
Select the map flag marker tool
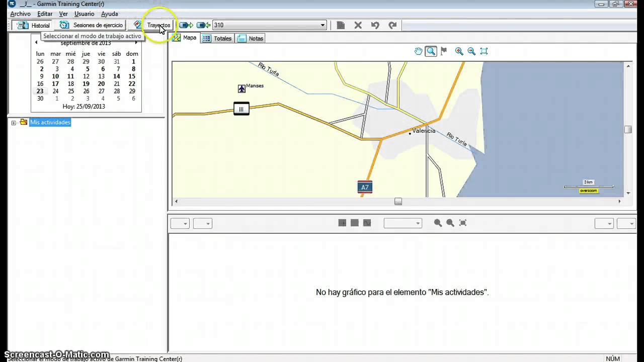coord(444,51)
